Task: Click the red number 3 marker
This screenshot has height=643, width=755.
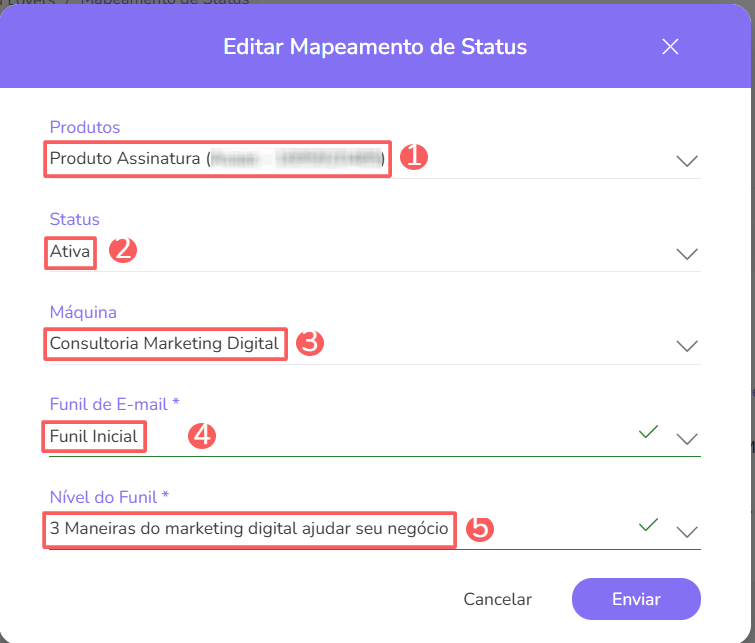Action: point(311,343)
